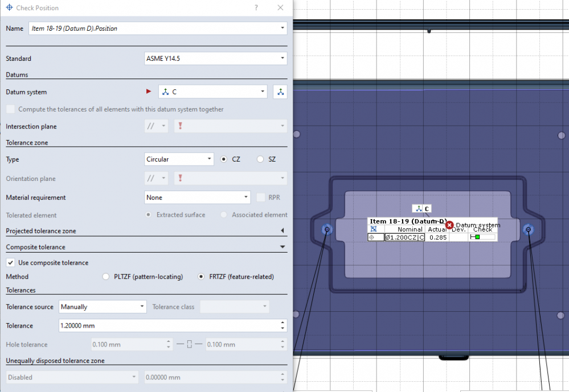Click the datum system button beside dropdown C
This screenshot has width=569, height=392.
tap(280, 92)
